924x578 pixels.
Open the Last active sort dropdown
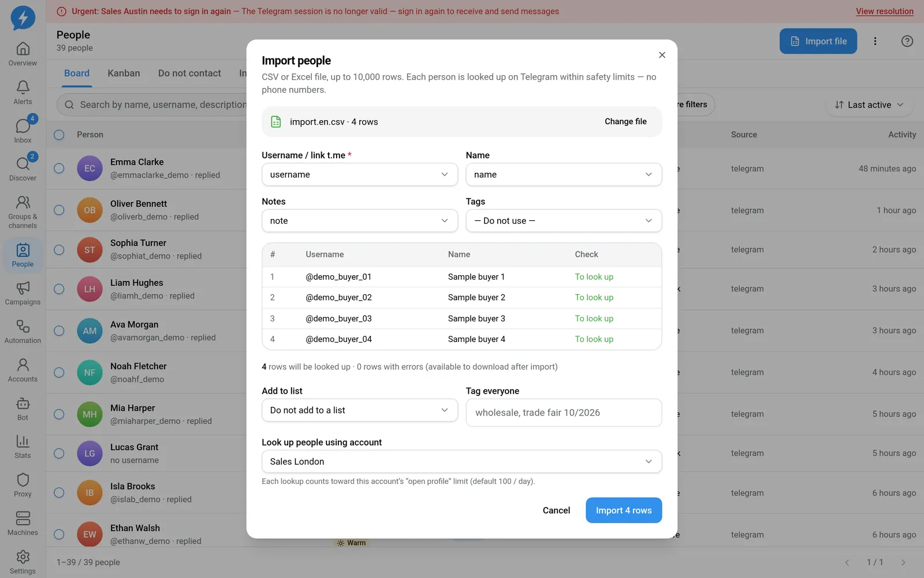869,105
